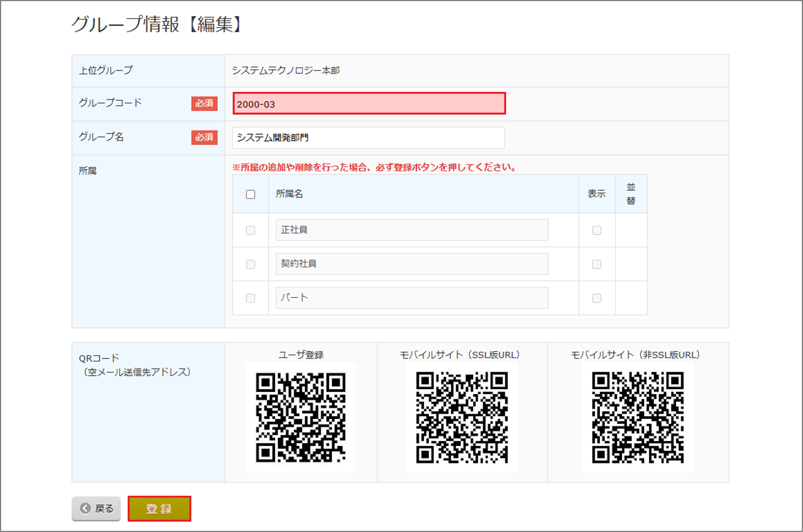Viewport: 803px width, 532px height.
Task: Toggle the 表示 checkbox for 契約社員
Action: 597,264
